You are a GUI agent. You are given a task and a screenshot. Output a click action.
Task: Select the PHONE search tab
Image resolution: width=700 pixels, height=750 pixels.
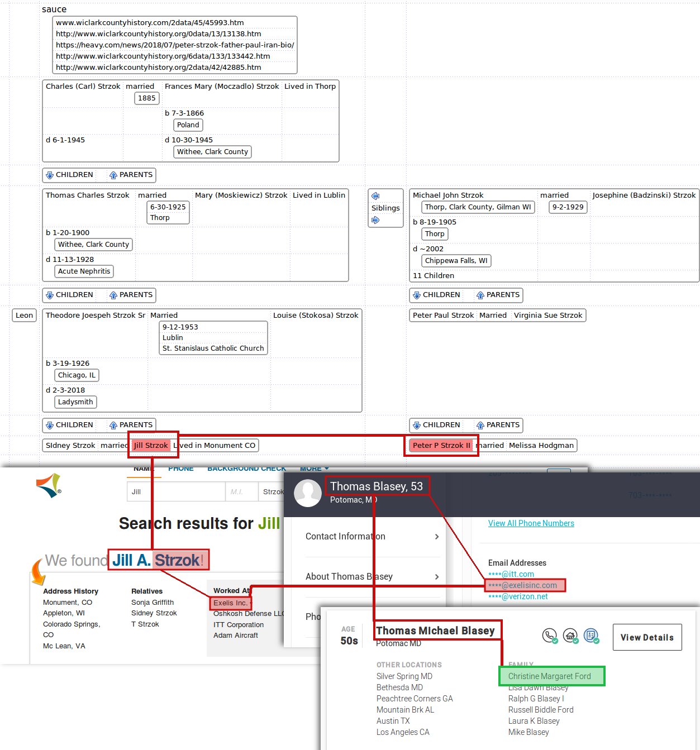point(181,469)
